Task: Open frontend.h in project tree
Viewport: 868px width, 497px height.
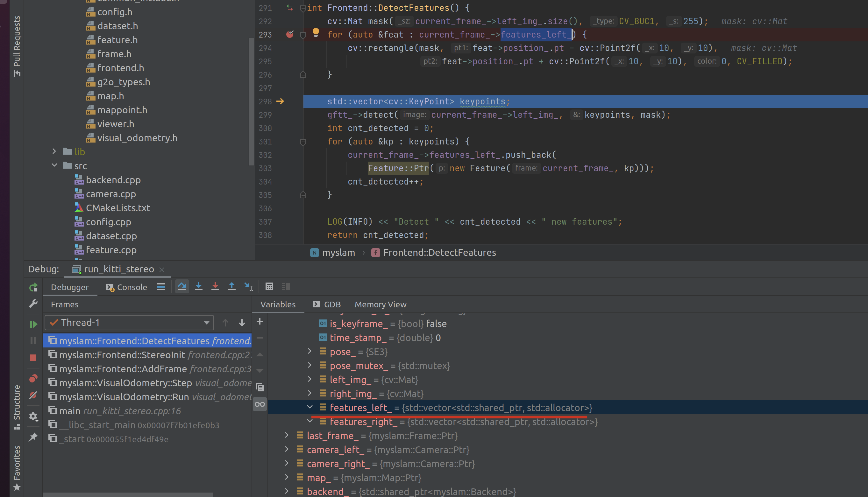Action: (115, 67)
